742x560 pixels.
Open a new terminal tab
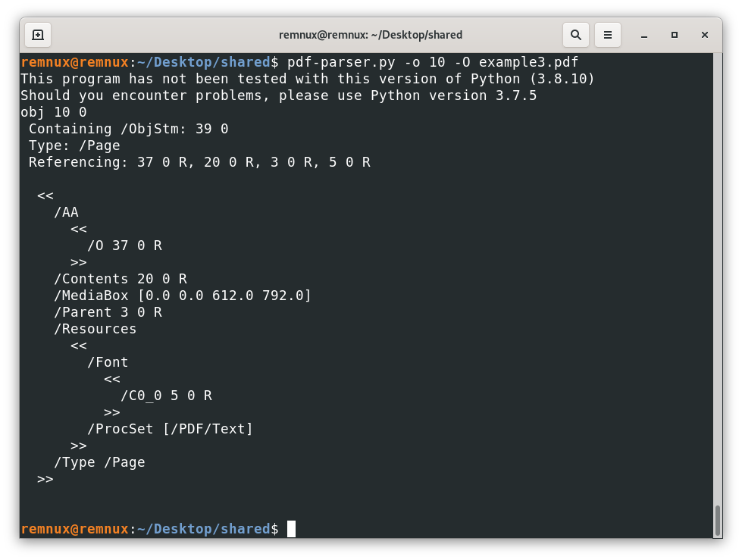(38, 35)
